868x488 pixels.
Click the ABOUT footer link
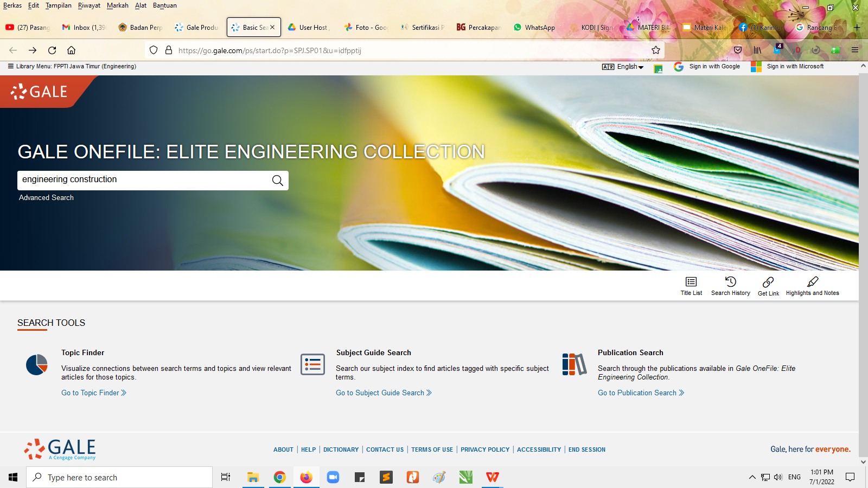coord(283,450)
